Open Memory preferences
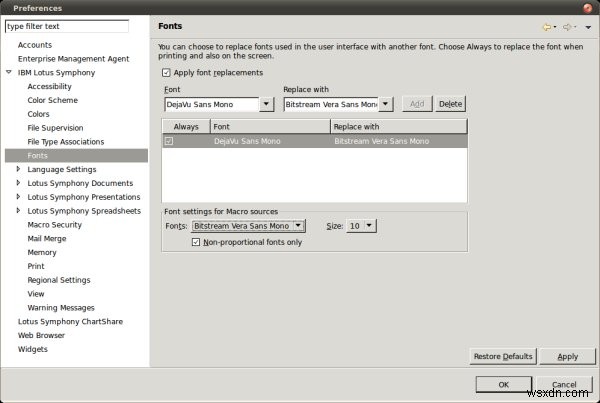Image resolution: width=600 pixels, height=403 pixels. tap(42, 252)
